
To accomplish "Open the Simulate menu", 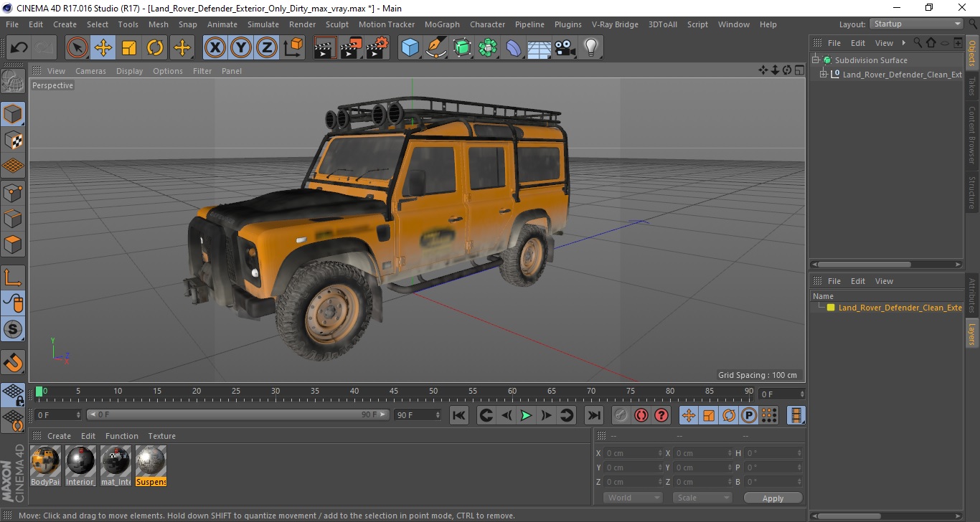I will pos(263,24).
